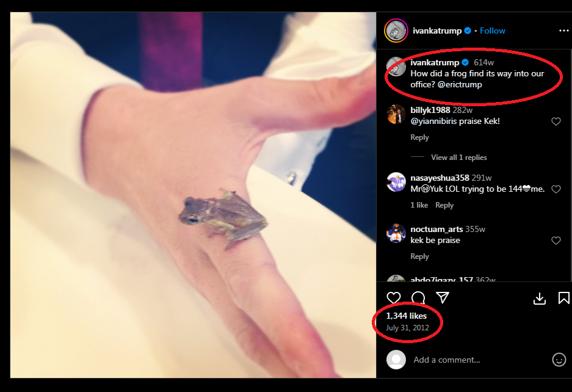Like billyk1988's comment heart
Screen dimensions: 572x392
pyautogui.click(x=556, y=121)
